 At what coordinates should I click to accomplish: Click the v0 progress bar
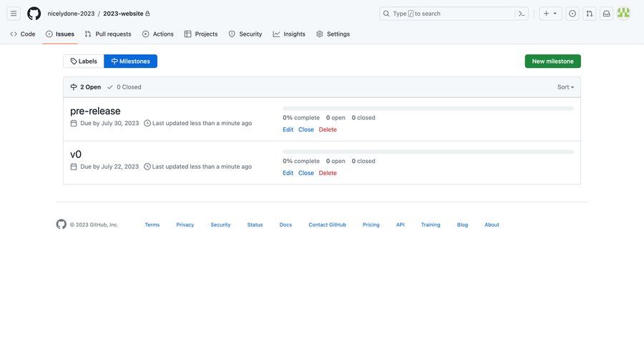(x=428, y=152)
